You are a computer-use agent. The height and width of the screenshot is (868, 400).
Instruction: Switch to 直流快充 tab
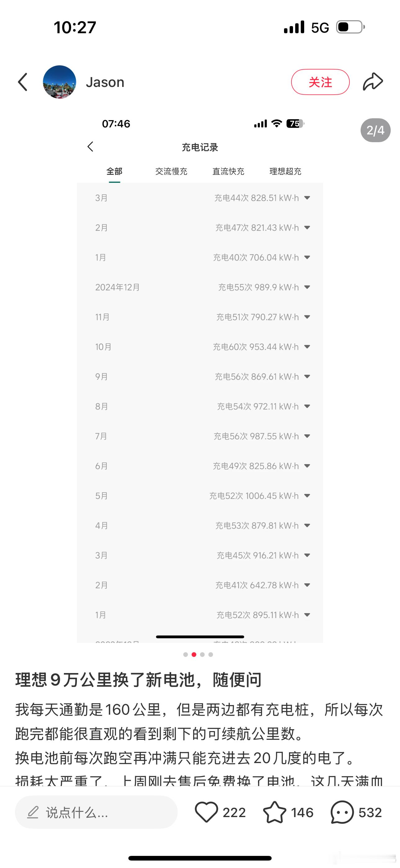228,171
